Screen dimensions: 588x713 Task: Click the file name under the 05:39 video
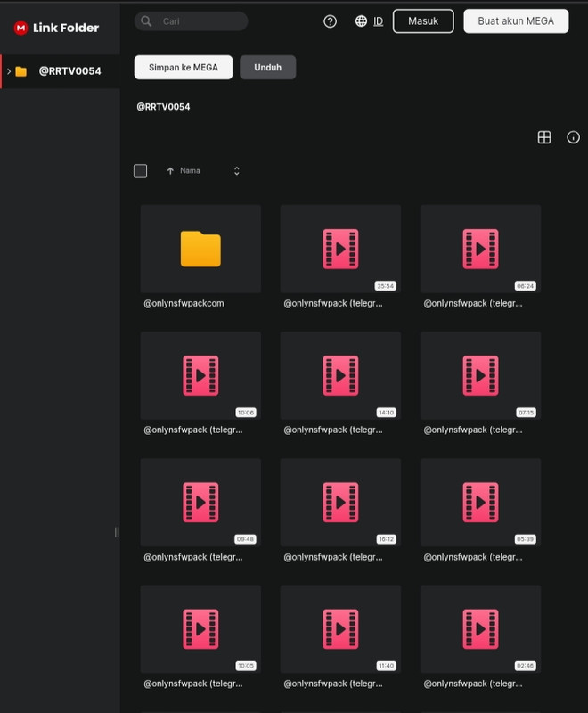pos(473,557)
